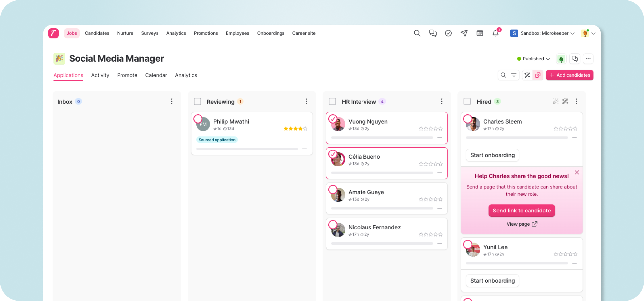This screenshot has width=644, height=301.
Task: Open the Employees menu item
Action: coord(237,33)
